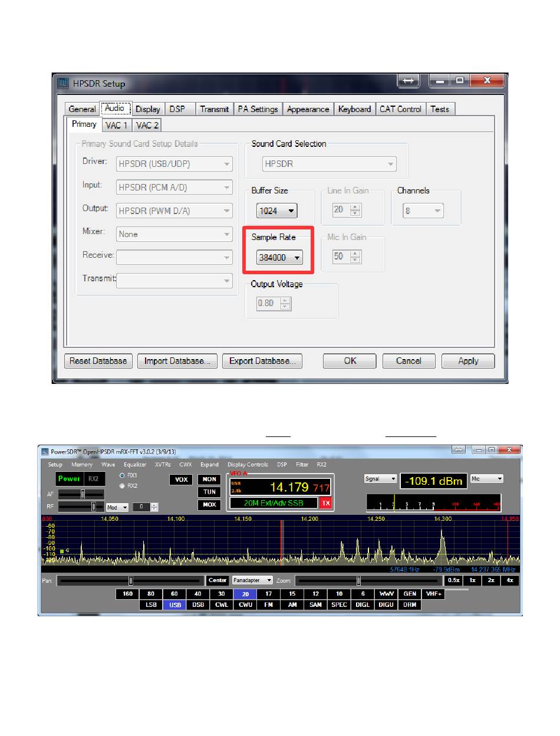Click double-arrow button in HPSDR Setup title bar
This screenshot has height=736, width=560.
pos(407,81)
